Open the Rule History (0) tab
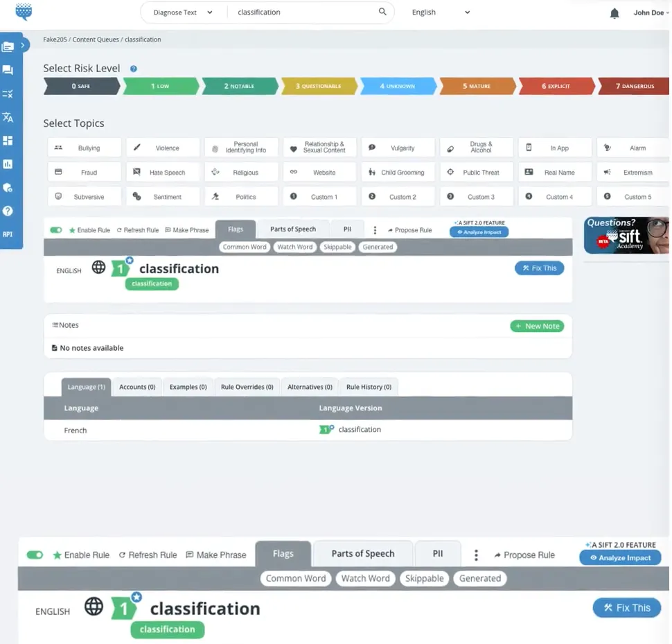Screen dimensions: 672x644 [x=369, y=387]
